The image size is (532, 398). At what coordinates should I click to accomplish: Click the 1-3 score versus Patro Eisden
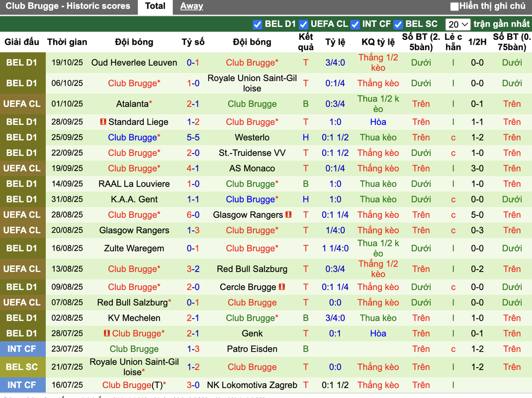[193, 349]
